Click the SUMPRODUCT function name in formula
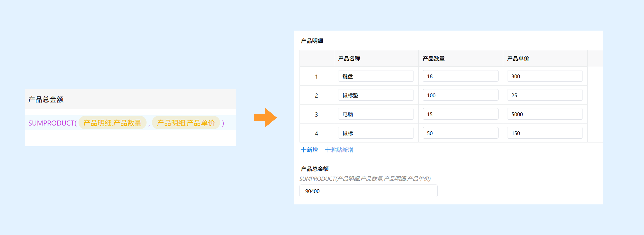Viewport: 644px width, 235px height. pyautogui.click(x=51, y=123)
